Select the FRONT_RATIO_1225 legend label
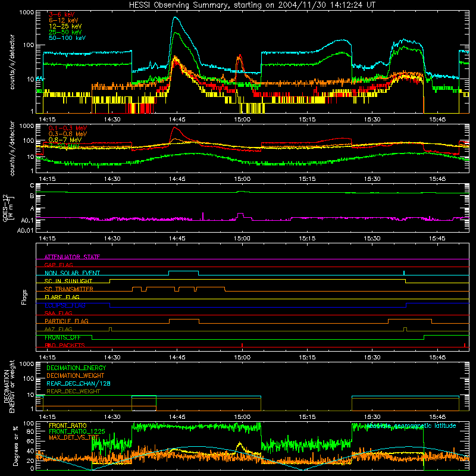This screenshot has height=476, width=476. [x=77, y=432]
